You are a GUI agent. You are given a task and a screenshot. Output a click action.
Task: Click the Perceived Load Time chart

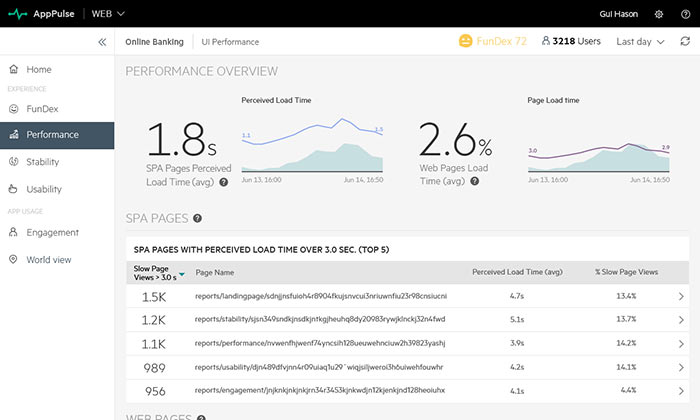pyautogui.click(x=312, y=145)
